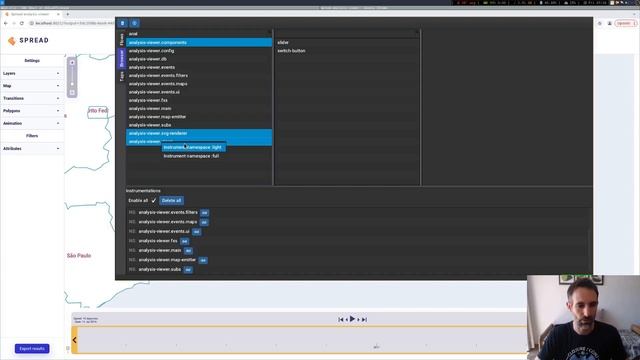Delete analysis-viewer.fxs instrumentation
The height and width of the screenshot is (360, 640).
click(x=184, y=241)
